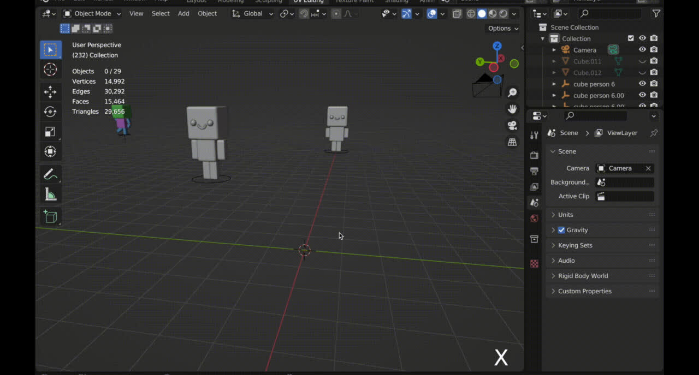Click the hand pan view control

coord(512,109)
